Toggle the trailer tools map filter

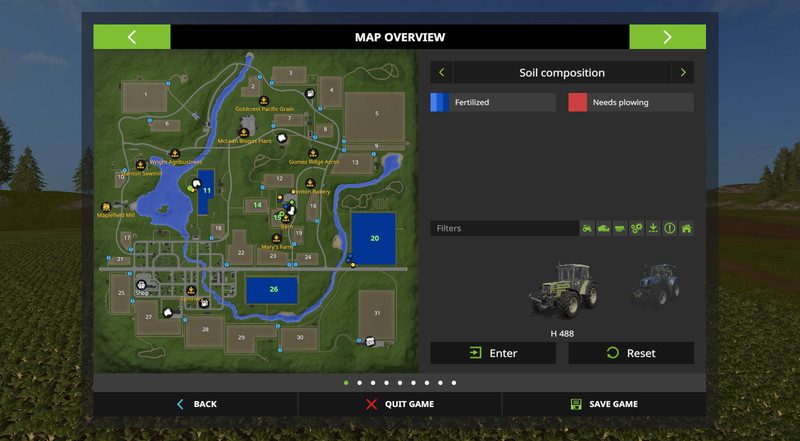point(620,228)
